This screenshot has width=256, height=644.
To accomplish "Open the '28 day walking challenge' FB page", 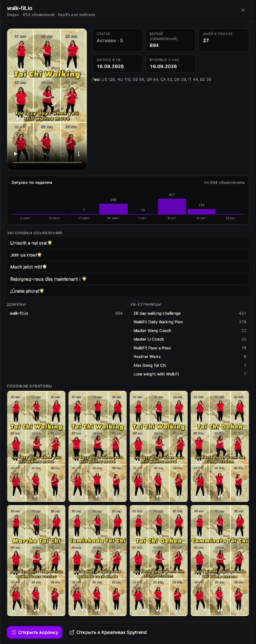I will [190, 313].
